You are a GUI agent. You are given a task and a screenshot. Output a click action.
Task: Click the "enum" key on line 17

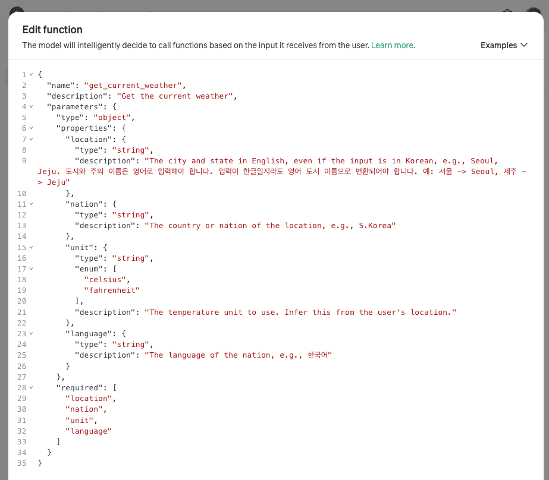click(x=89, y=269)
